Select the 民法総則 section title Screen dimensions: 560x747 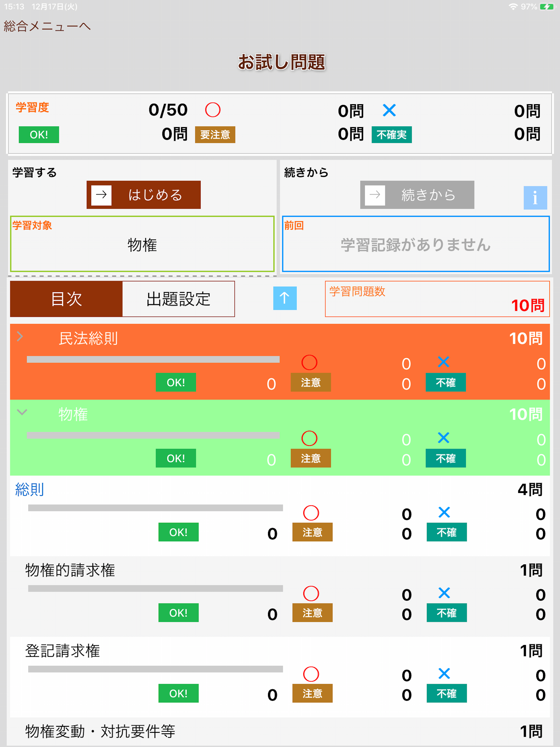coord(88,339)
